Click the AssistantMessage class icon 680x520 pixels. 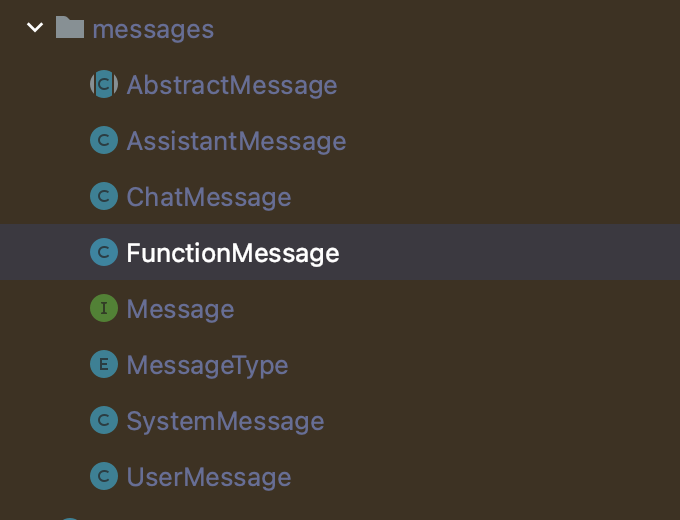click(104, 141)
